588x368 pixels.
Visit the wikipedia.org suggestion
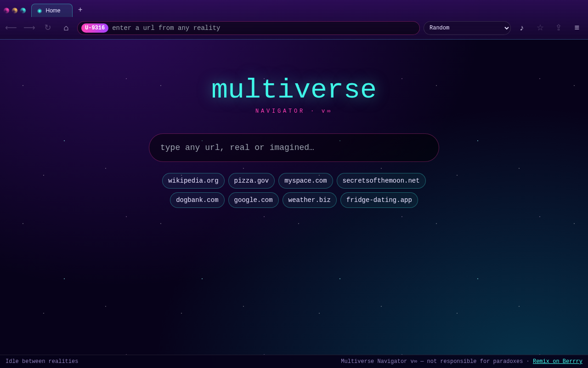(x=193, y=181)
